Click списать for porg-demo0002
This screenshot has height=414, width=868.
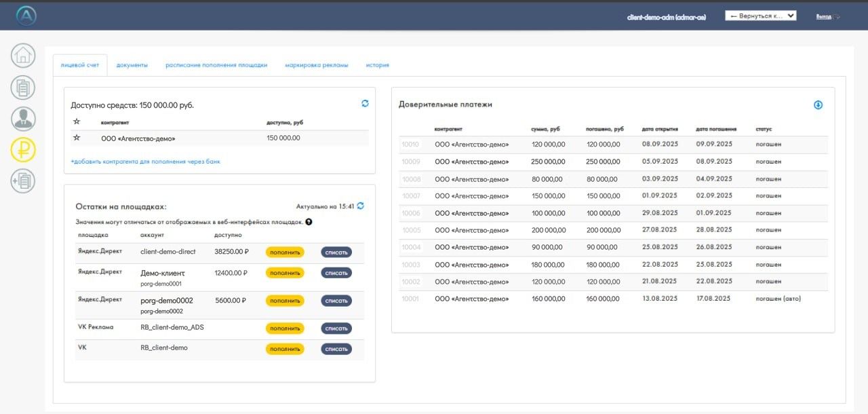pyautogui.click(x=336, y=301)
